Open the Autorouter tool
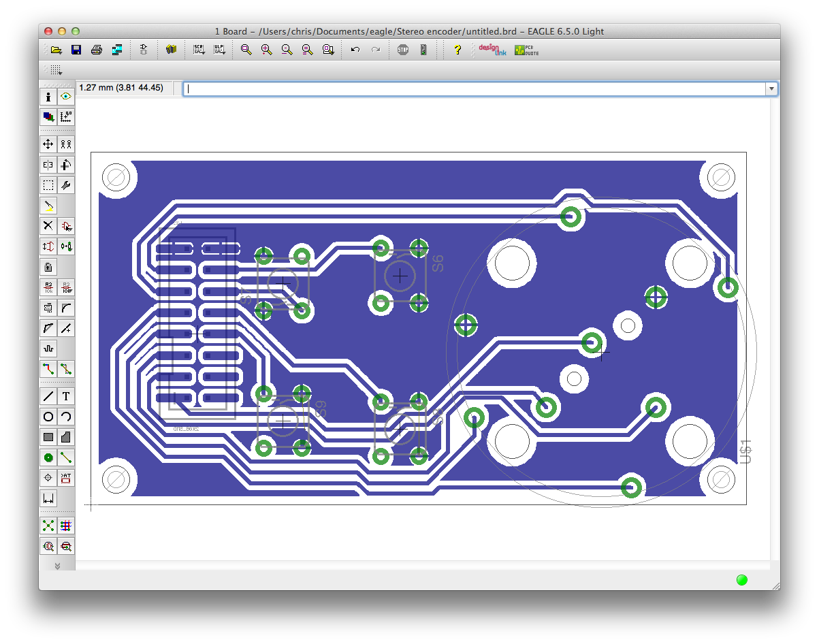Viewport: 819px width, 644px height. pyautogui.click(x=66, y=526)
